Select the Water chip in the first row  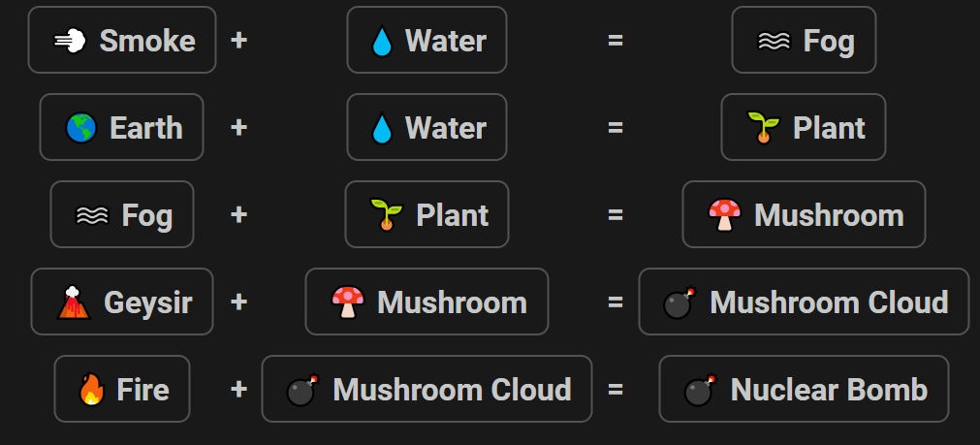click(427, 40)
